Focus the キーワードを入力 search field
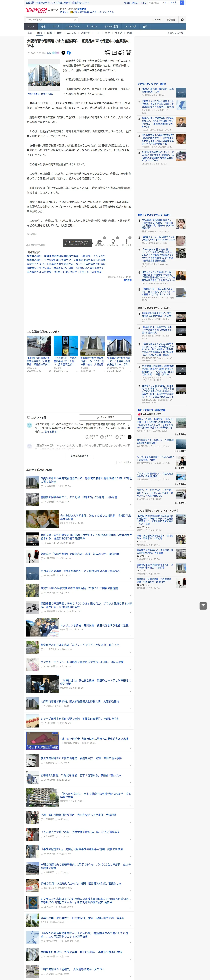The height and width of the screenshot is (980, 210). point(49,20)
